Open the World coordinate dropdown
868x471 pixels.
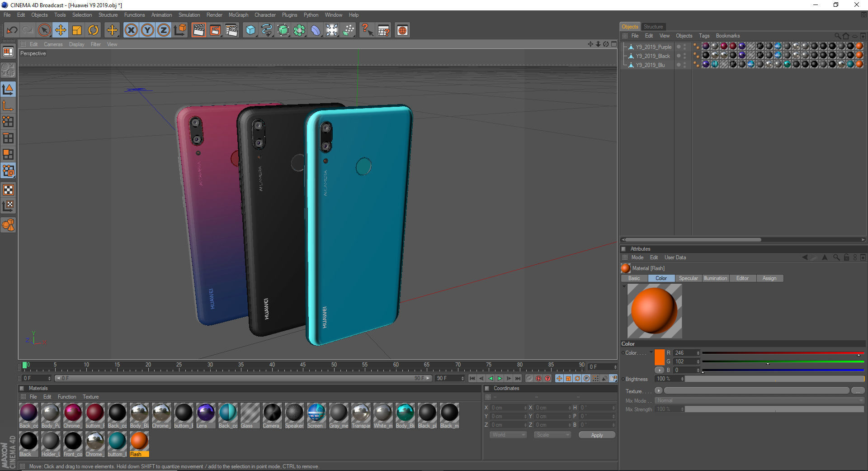(508, 435)
